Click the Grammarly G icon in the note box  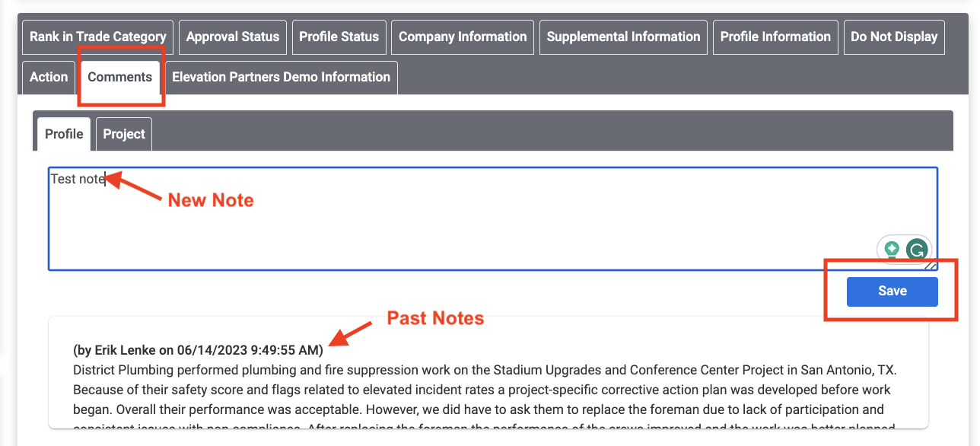[918, 250]
